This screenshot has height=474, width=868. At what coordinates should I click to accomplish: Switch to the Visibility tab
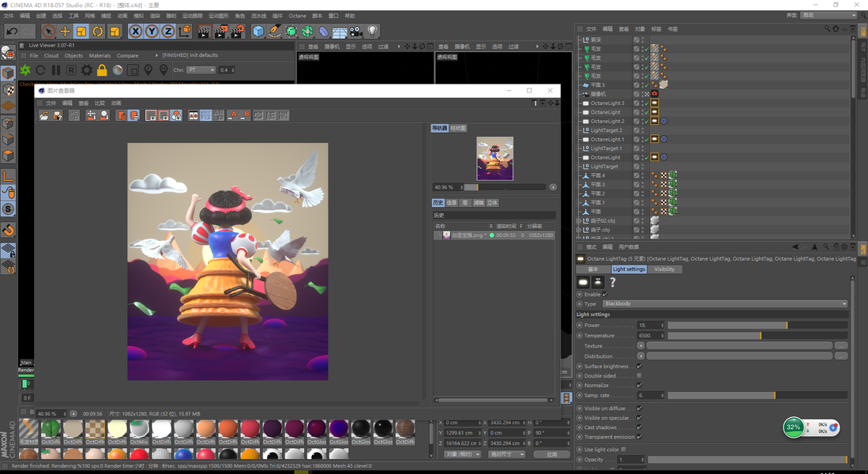pos(664,269)
